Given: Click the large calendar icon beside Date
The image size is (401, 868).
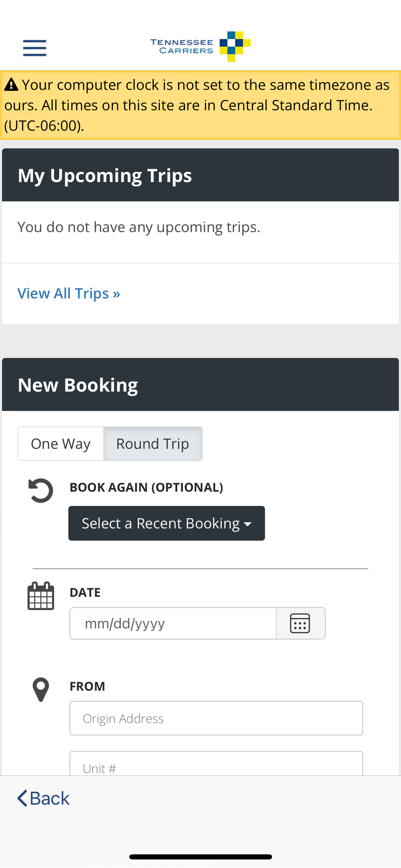Looking at the screenshot, I should (41, 596).
